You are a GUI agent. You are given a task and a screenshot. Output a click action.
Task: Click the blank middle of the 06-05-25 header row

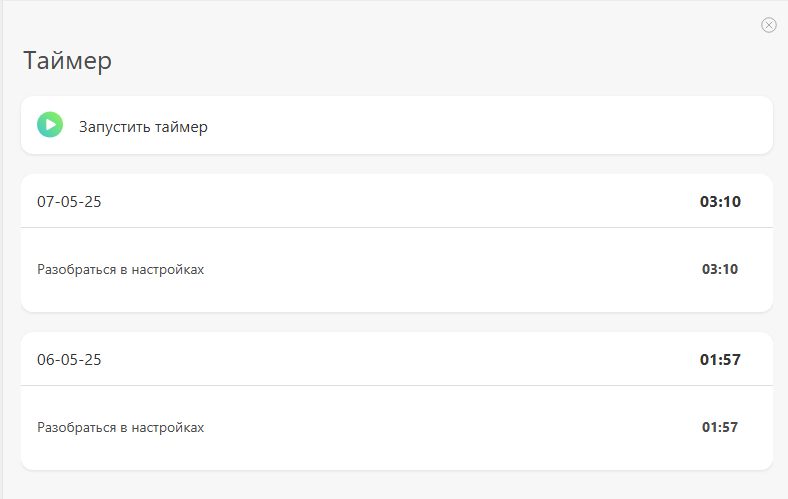pos(397,360)
